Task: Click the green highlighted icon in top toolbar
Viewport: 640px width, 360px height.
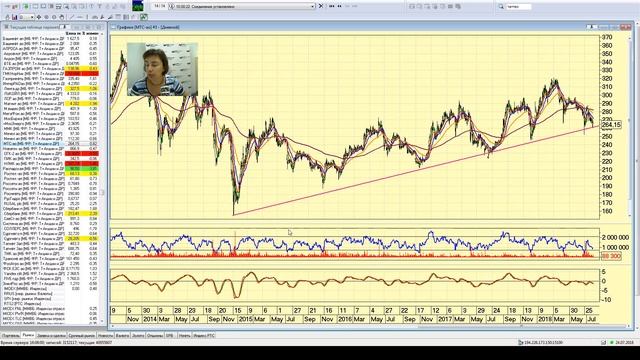Action: pos(25,7)
